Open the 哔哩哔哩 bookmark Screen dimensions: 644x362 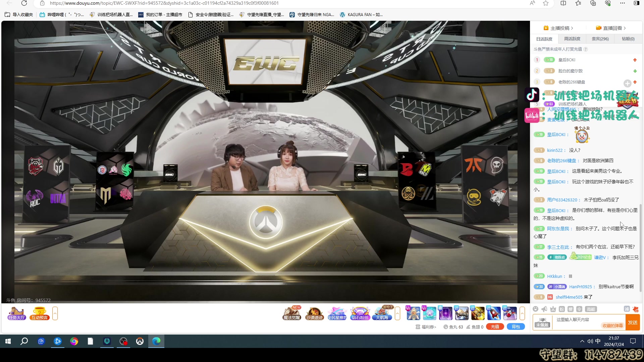(62, 15)
